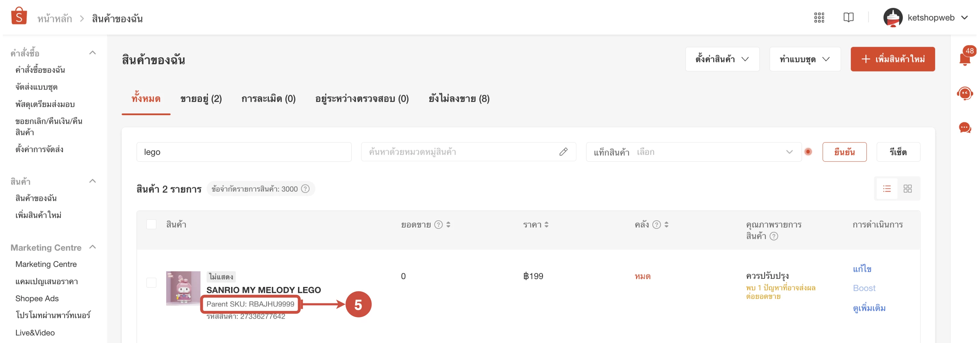Select the ยังไม่ลงขาย (8) tab
The image size is (980, 343).
459,99
